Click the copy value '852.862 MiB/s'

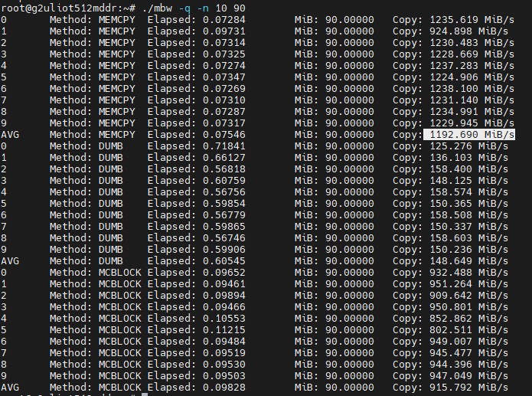[x=469, y=318]
